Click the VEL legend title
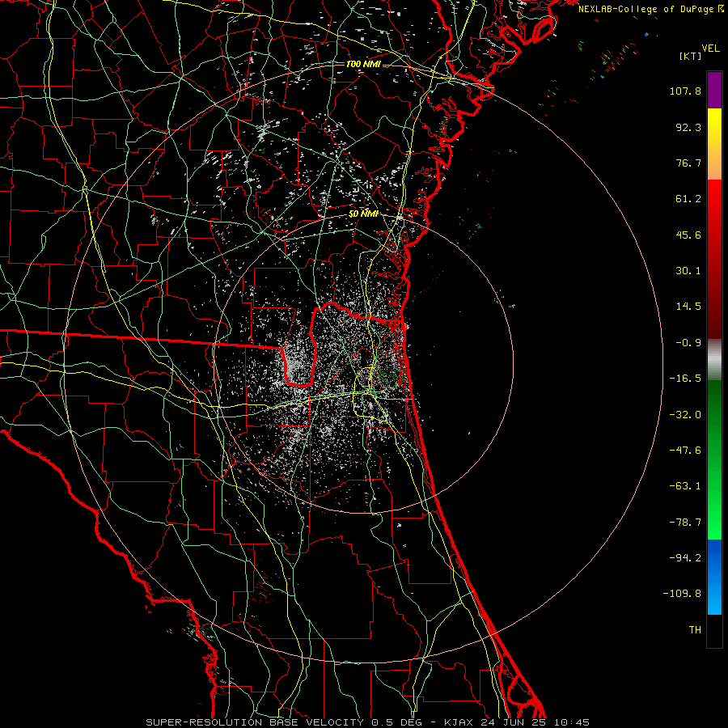The height and width of the screenshot is (728, 728). coord(710,49)
